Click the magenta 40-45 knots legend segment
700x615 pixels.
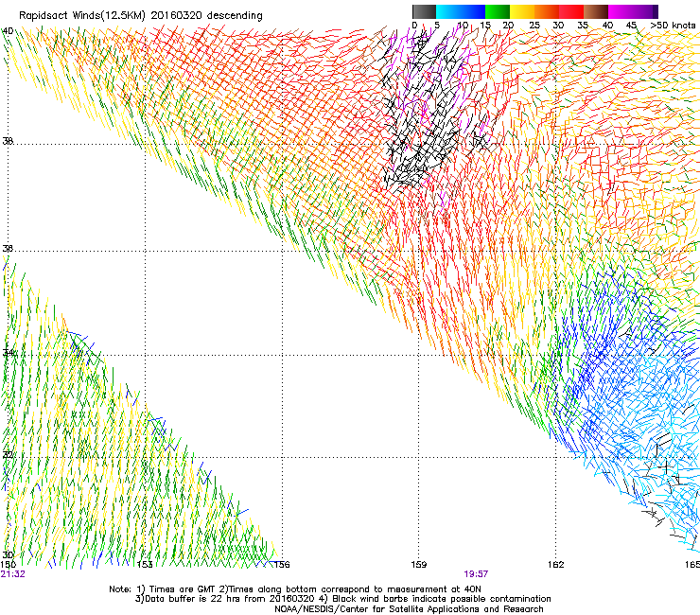coord(621,11)
